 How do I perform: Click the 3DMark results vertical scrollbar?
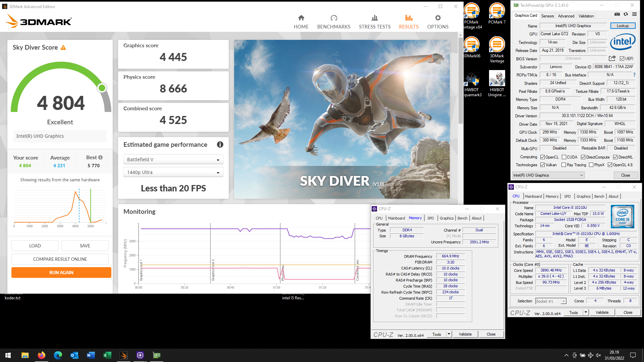461,80
